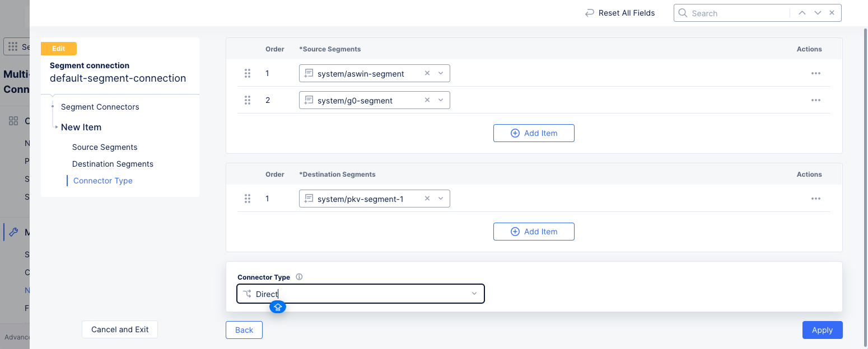Image resolution: width=868 pixels, height=349 pixels.
Task: Clear the system/g0-segment selection
Action: pyautogui.click(x=427, y=100)
